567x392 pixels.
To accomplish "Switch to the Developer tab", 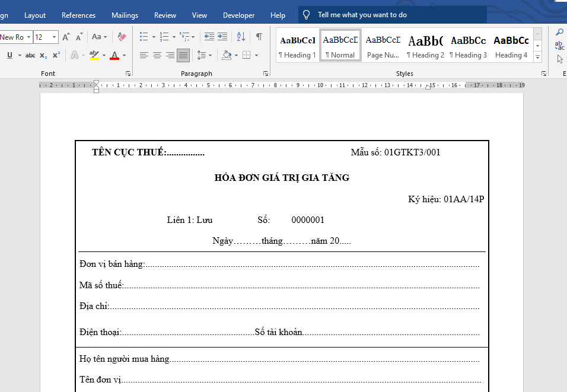I will (x=238, y=15).
